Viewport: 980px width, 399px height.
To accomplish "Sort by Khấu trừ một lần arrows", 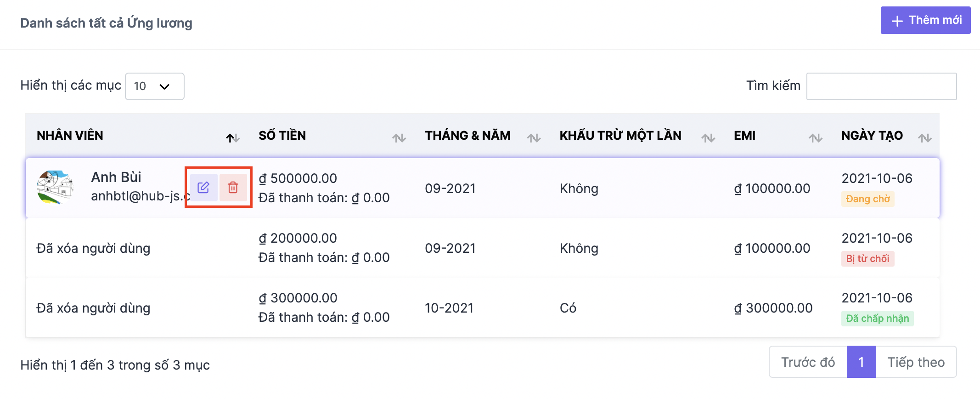I will [x=708, y=137].
